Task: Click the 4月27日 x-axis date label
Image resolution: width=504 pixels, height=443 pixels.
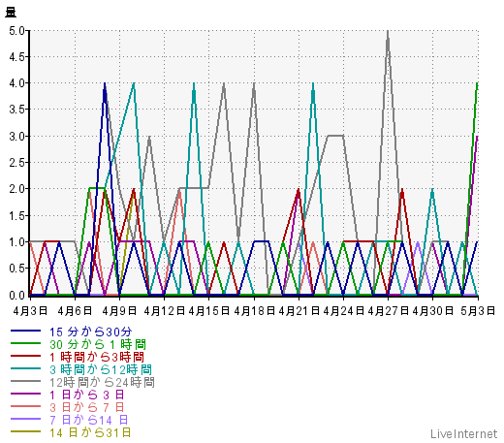Action: pyautogui.click(x=389, y=311)
